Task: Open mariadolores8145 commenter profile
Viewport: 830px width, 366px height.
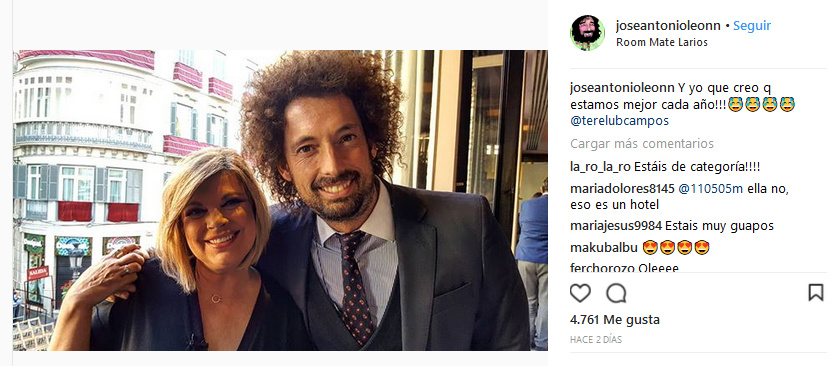Action: 622,189
